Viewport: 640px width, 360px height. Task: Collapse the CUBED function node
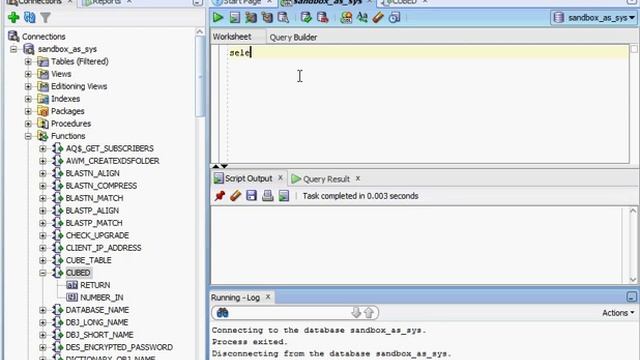pos(43,273)
